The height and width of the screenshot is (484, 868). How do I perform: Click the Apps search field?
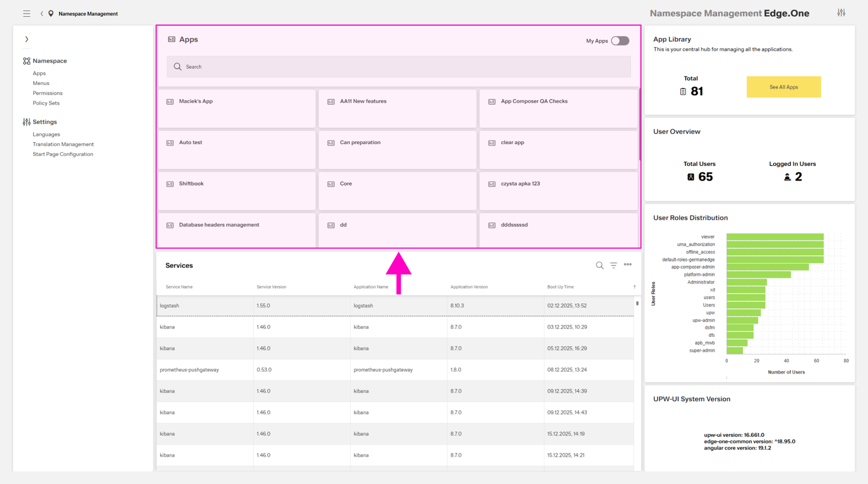click(x=398, y=67)
